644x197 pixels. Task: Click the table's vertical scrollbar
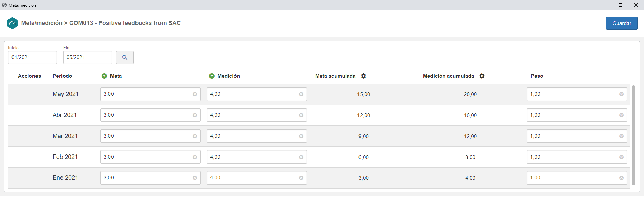coord(633,135)
